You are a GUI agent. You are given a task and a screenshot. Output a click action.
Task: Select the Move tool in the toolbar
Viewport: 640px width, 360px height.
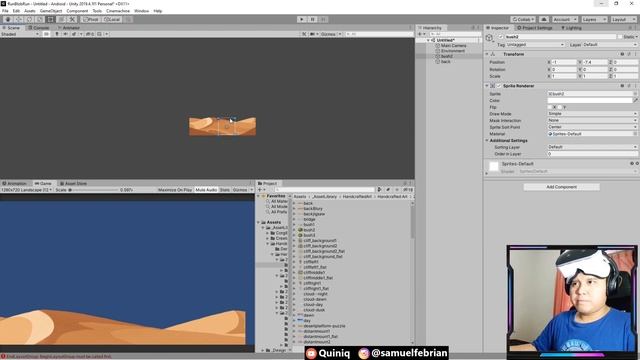coord(18,19)
